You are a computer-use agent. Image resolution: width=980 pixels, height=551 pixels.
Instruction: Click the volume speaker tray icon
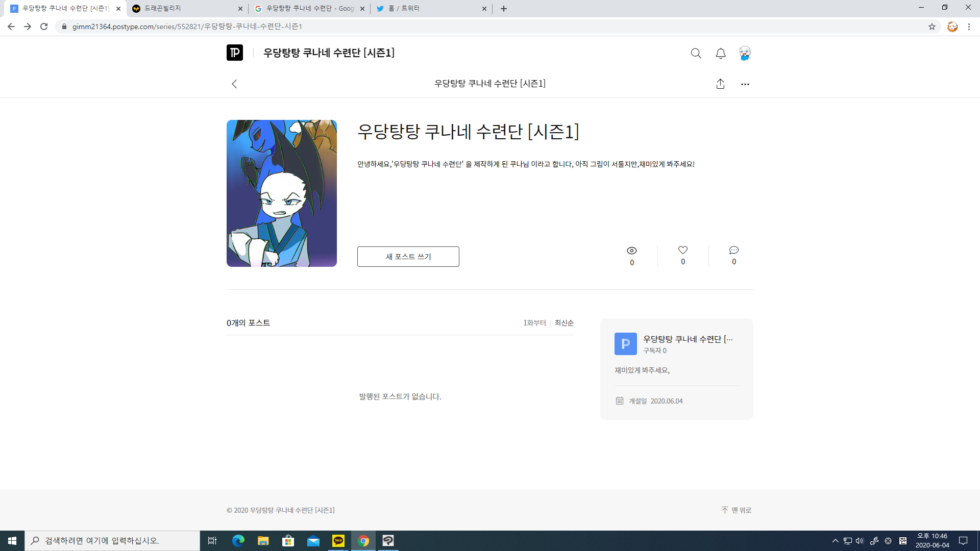(860, 541)
